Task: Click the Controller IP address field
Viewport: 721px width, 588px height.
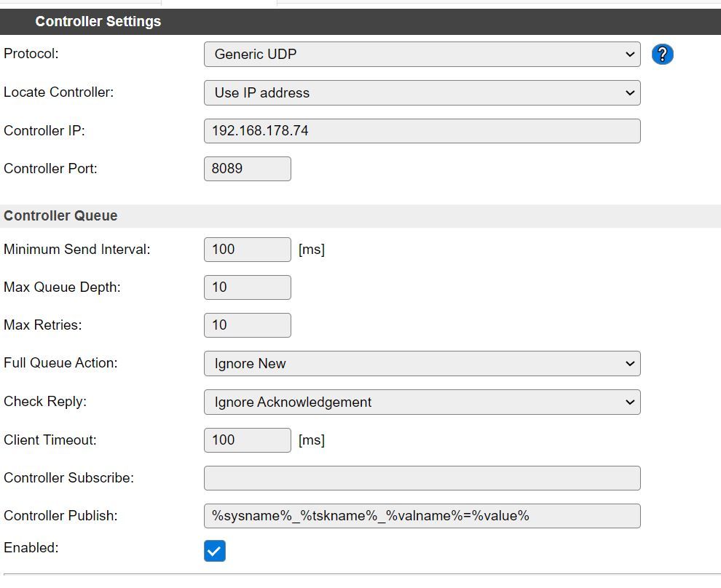Action: (422, 131)
